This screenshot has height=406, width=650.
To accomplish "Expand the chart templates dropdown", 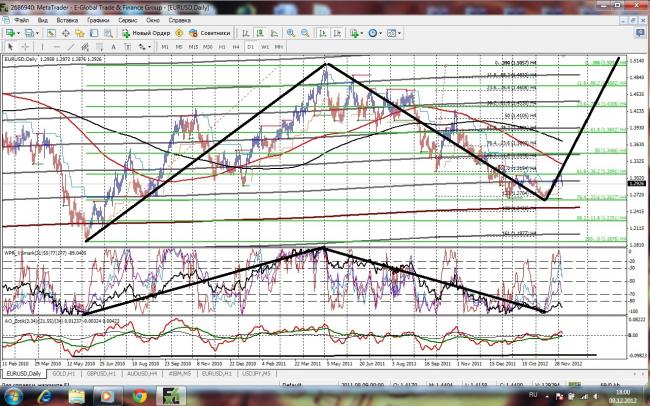I will tap(399, 33).
